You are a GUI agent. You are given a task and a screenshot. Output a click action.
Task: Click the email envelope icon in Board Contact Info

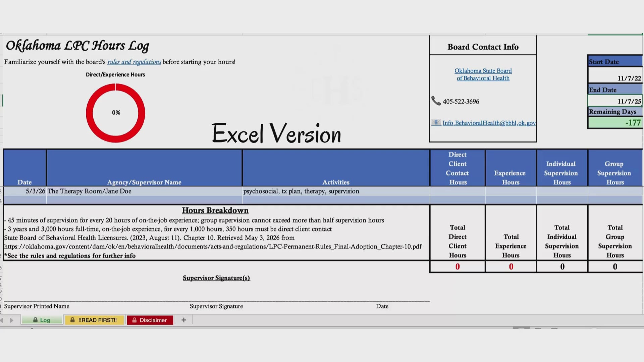click(436, 122)
